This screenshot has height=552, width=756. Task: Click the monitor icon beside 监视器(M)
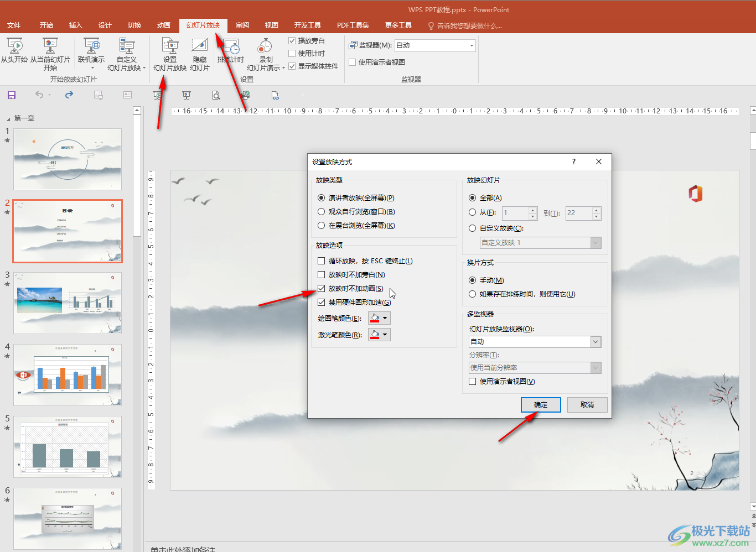[353, 45]
